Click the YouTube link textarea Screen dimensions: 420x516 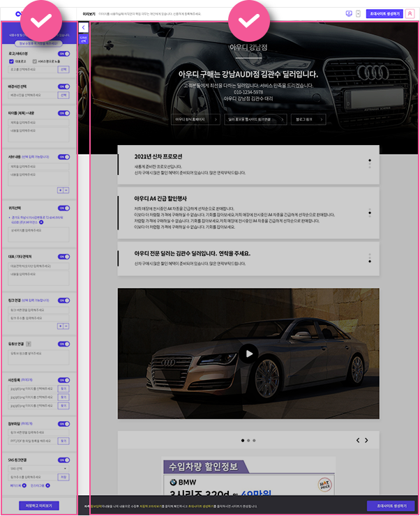coord(39,358)
